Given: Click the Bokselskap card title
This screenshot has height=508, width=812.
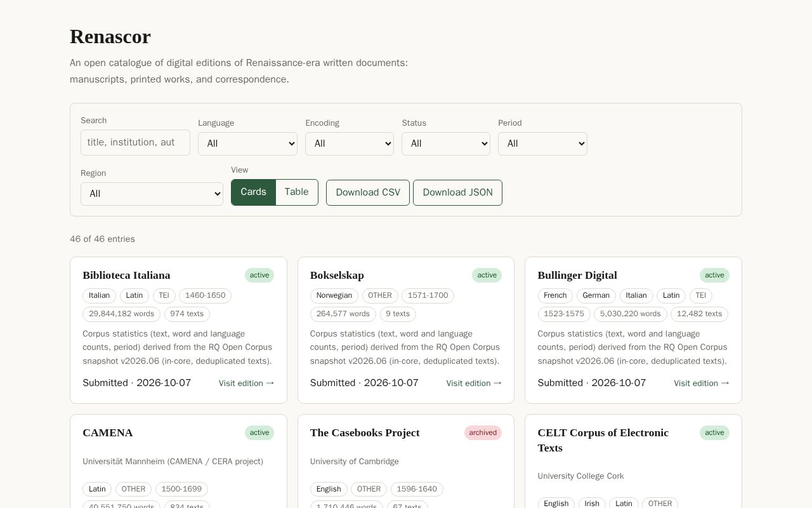Looking at the screenshot, I should (337, 275).
